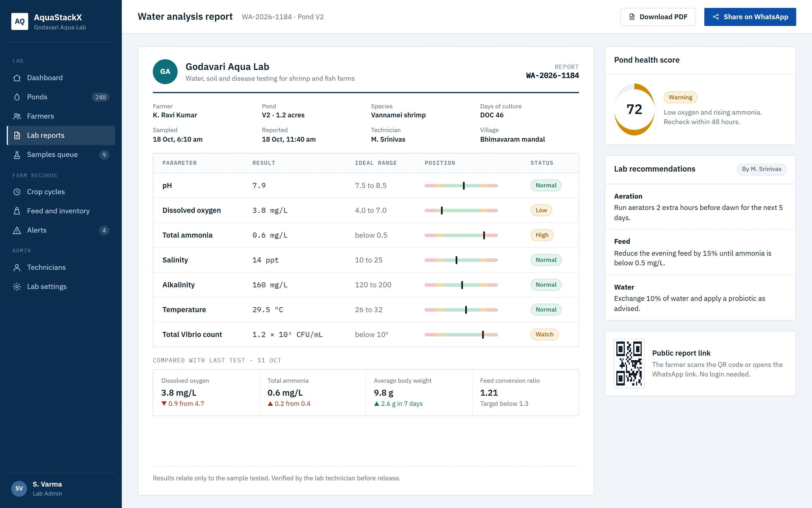This screenshot has height=508, width=812.
Task: Click the Low status for Dissolved oxygen
Action: click(541, 210)
